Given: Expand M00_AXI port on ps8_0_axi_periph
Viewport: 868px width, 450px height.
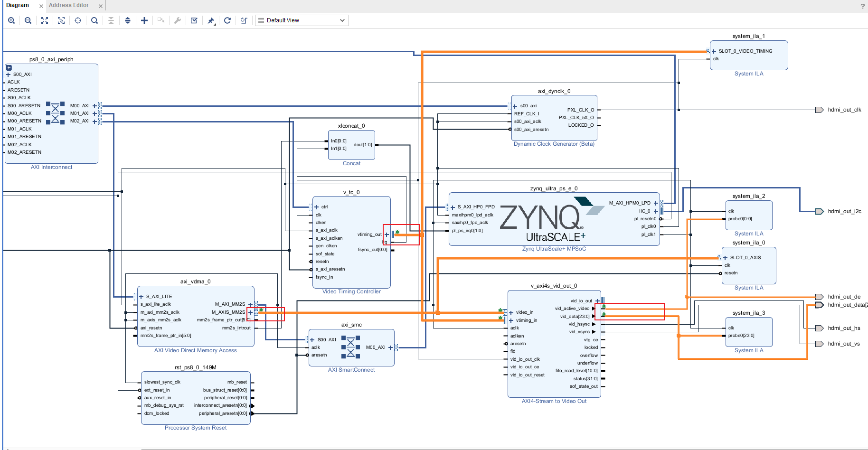Looking at the screenshot, I should [94, 106].
